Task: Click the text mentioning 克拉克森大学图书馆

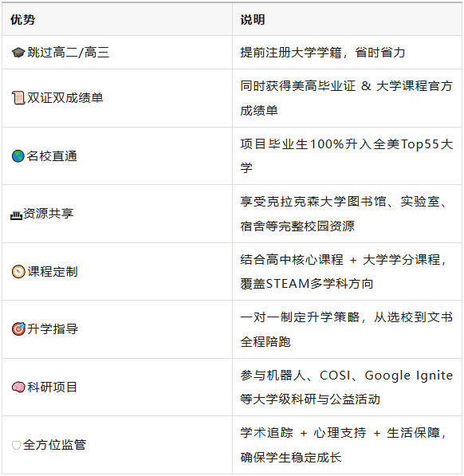Action: click(x=344, y=214)
